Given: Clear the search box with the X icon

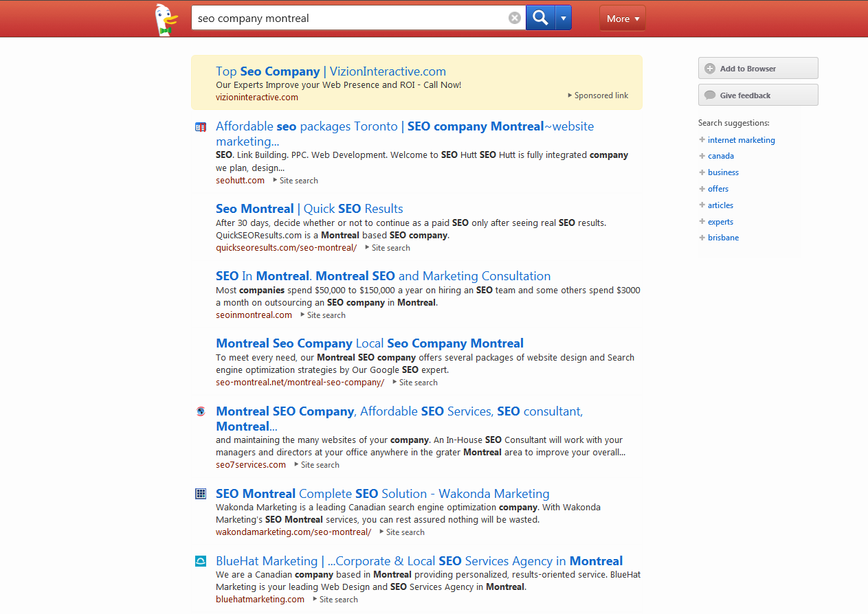Looking at the screenshot, I should click(514, 17).
